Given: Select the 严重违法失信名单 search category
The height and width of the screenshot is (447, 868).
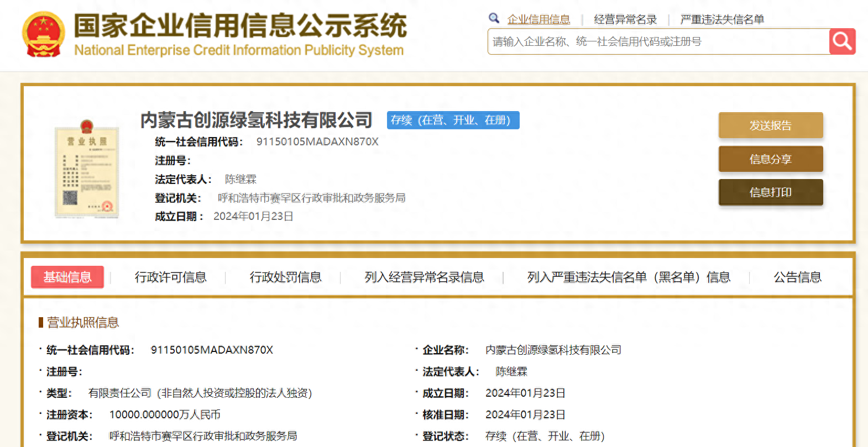Looking at the screenshot, I should click(x=722, y=19).
